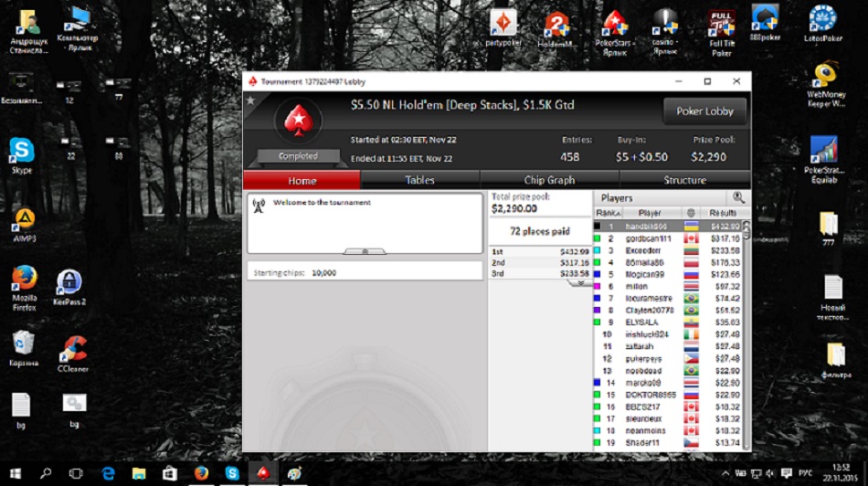
Task: Open KeePass 2 desktop shortcut
Action: tap(69, 287)
